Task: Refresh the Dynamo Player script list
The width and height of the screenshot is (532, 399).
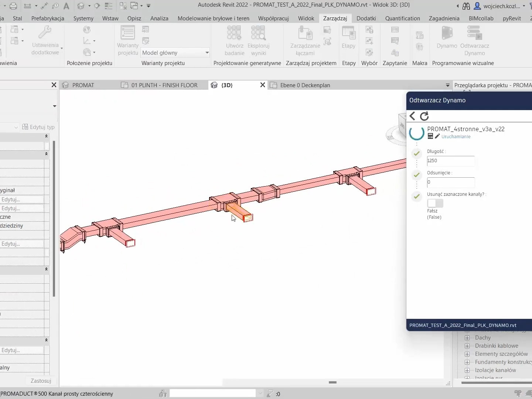Action: (424, 116)
